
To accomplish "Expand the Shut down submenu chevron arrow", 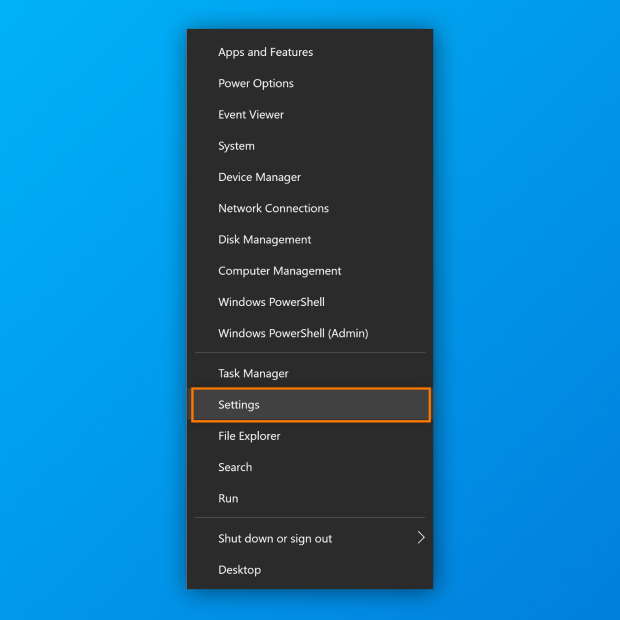I will (421, 538).
